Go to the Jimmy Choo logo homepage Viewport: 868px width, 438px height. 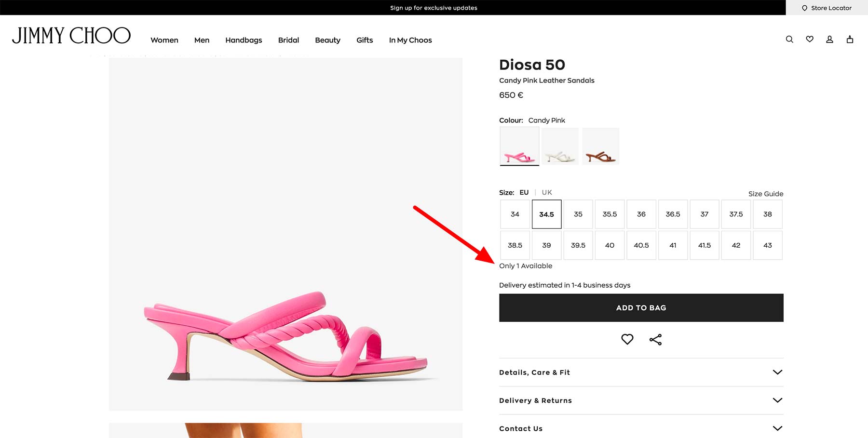tap(71, 36)
